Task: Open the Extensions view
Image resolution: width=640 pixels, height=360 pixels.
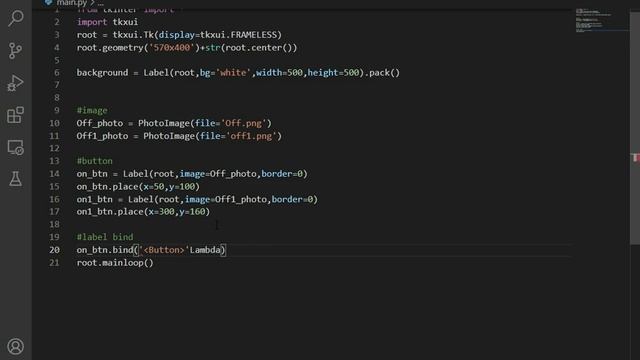Action: click(16, 115)
